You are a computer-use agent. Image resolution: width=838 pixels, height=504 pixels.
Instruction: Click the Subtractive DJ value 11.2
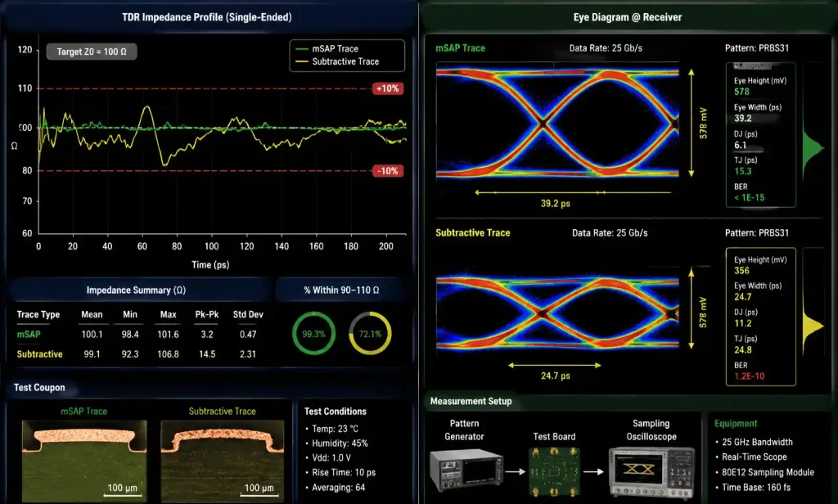coord(742,323)
